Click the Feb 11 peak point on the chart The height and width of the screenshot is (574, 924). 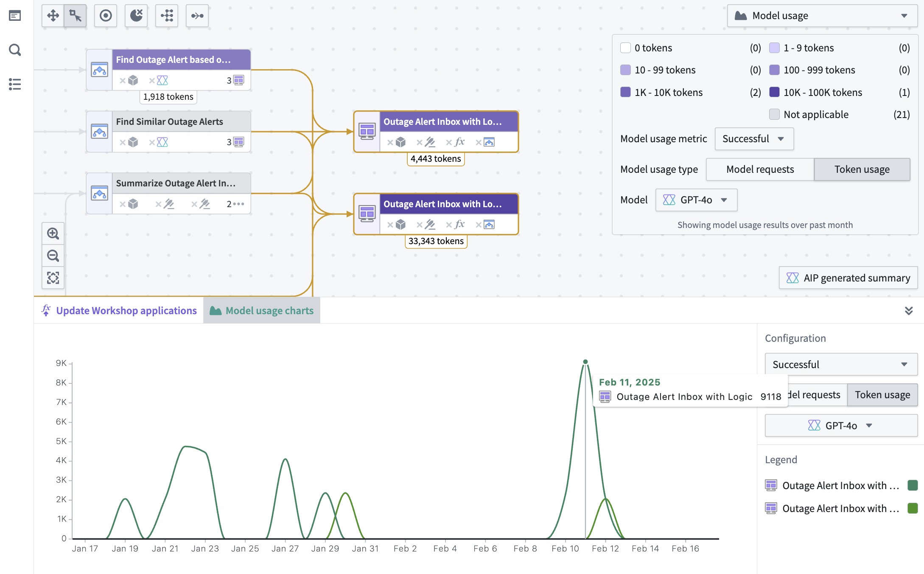click(585, 363)
